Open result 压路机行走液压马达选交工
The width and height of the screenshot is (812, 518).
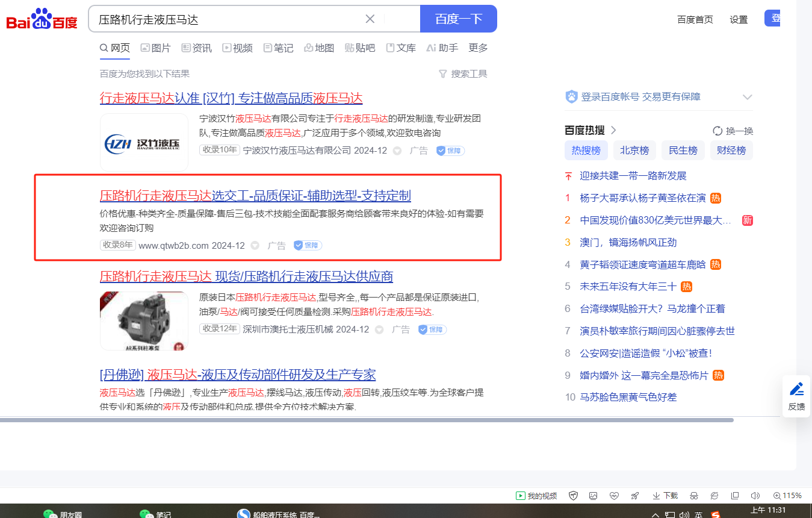[255, 195]
